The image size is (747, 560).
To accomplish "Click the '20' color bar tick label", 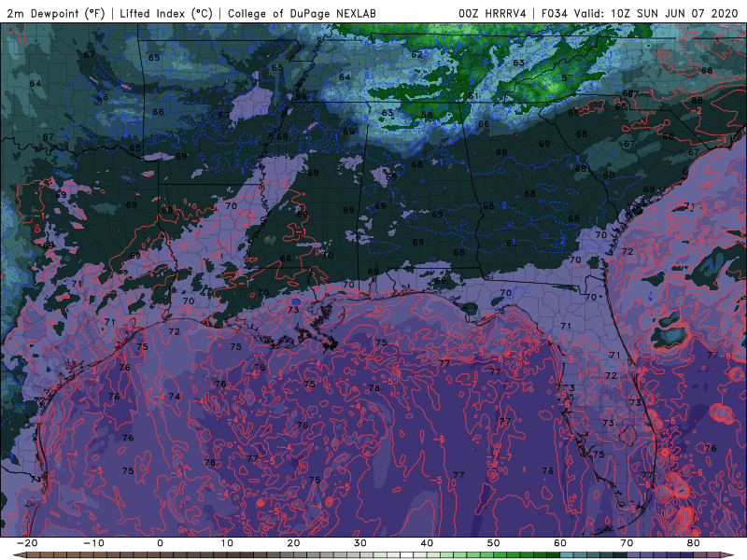I will pos(293,543).
